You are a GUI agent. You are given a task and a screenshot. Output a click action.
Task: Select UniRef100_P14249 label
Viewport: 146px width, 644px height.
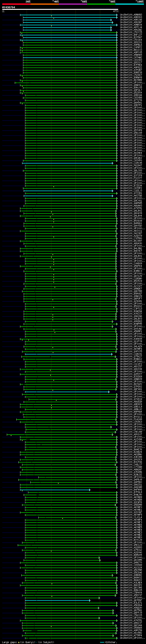tap(131, 419)
